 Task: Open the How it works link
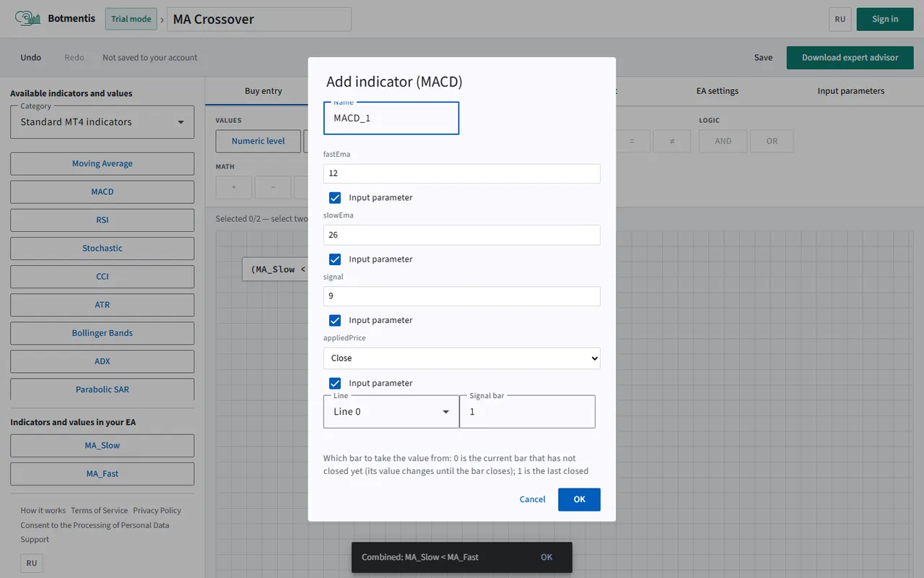pyautogui.click(x=43, y=511)
